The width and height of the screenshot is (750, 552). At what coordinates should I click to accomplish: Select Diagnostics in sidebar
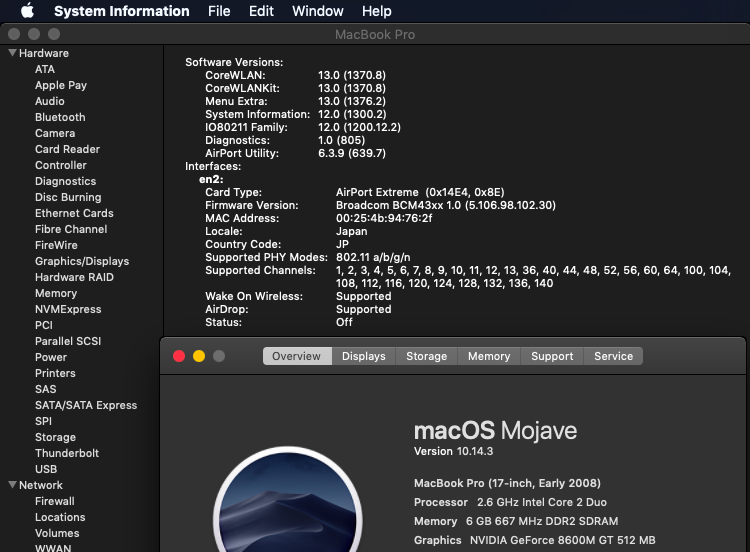66,181
